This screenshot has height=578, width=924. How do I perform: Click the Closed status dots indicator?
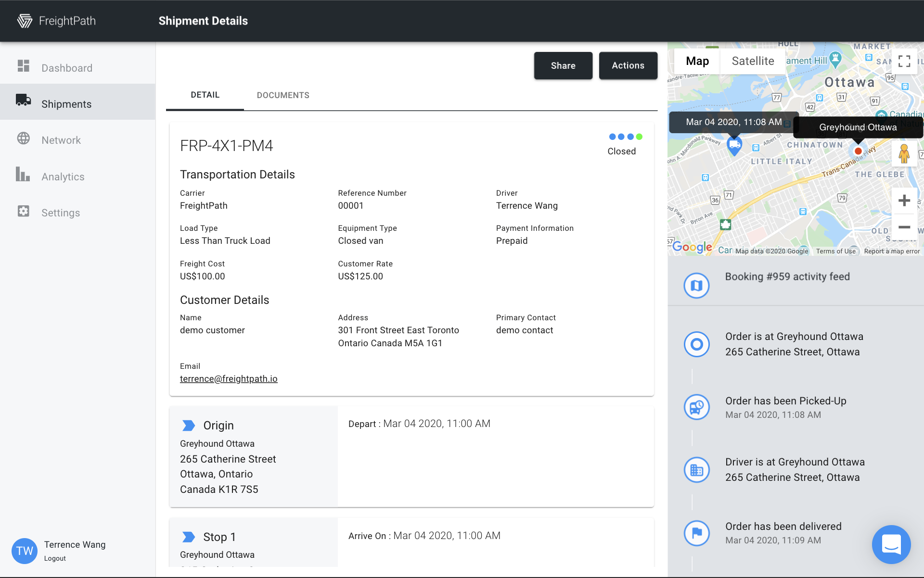click(626, 137)
